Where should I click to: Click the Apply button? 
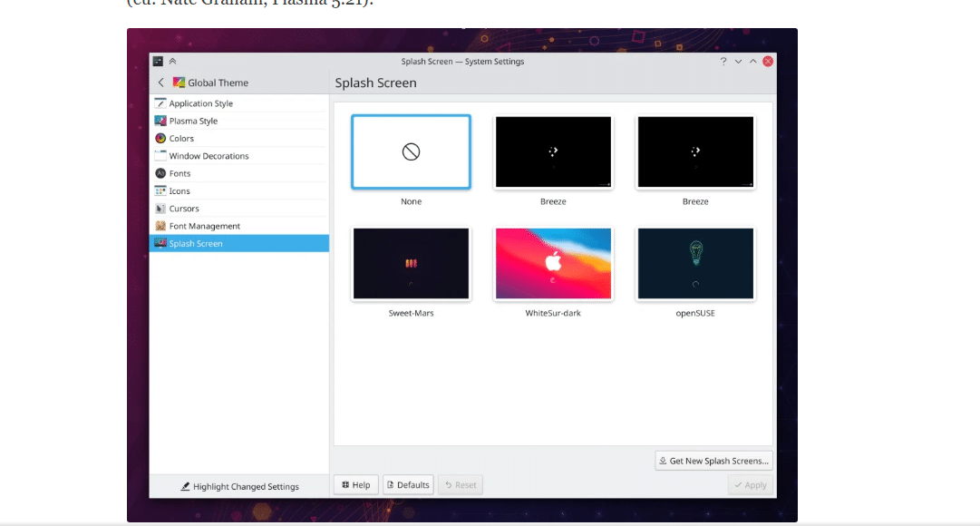tap(750, 484)
